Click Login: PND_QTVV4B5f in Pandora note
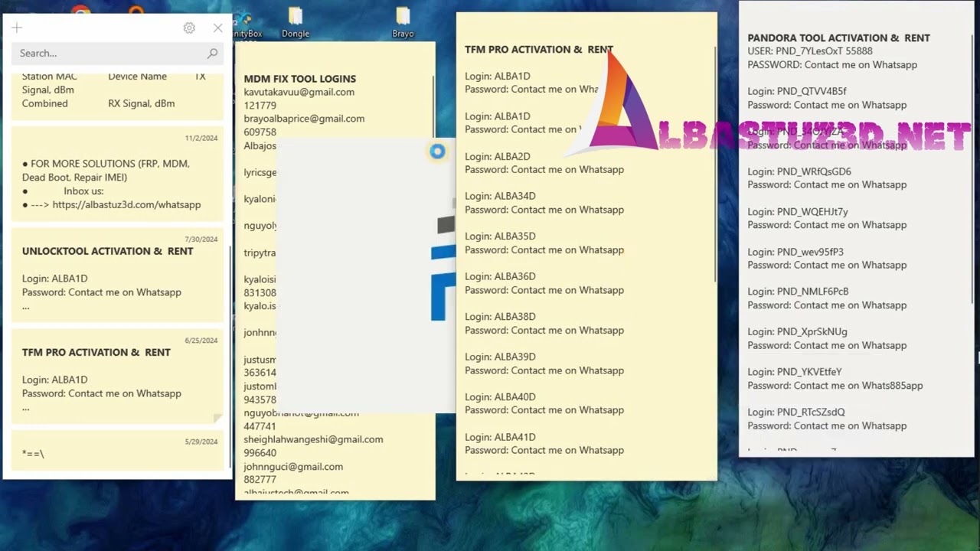This screenshot has height=551, width=980. point(797,91)
